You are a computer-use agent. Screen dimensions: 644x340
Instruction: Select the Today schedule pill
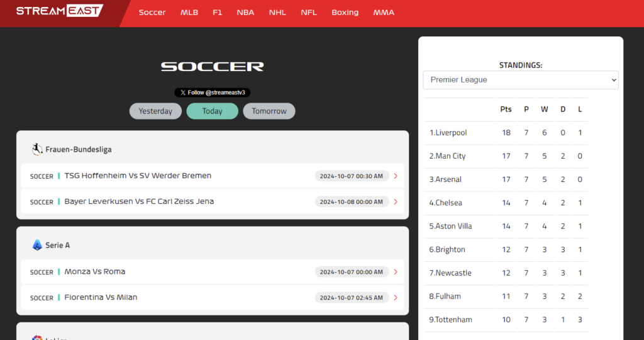(x=212, y=111)
